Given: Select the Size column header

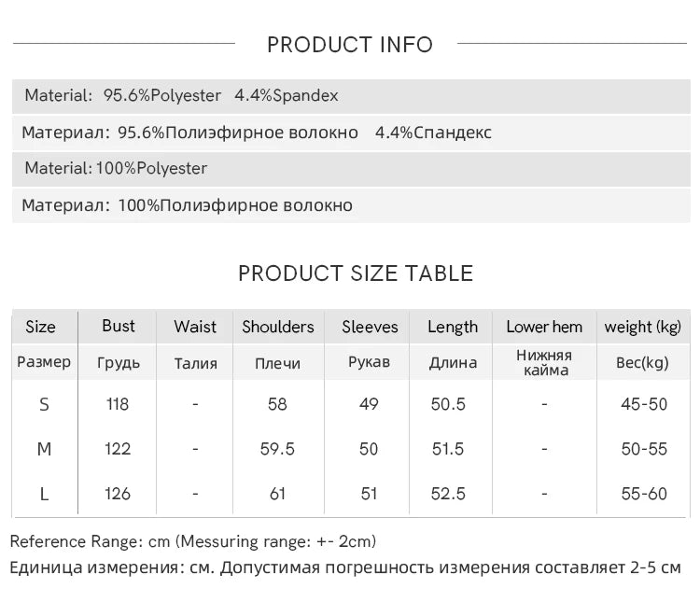Looking at the screenshot, I should (x=41, y=327).
